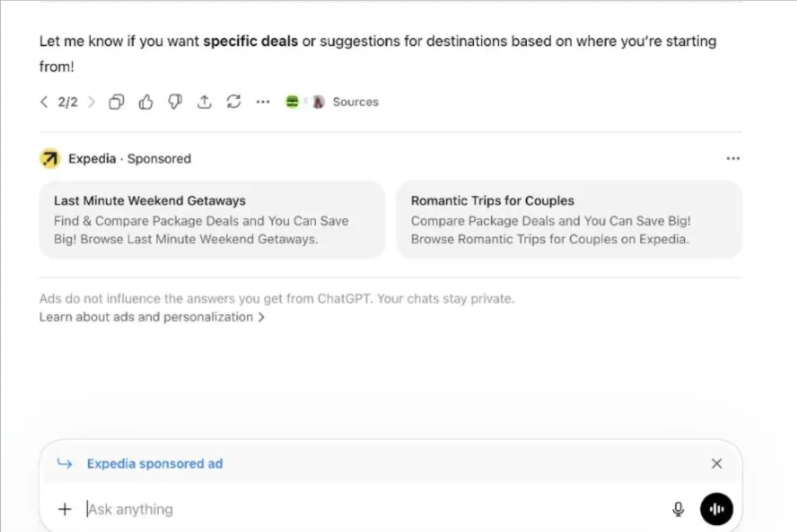
Task: Start voice mode with the black waveform button
Action: (x=716, y=509)
